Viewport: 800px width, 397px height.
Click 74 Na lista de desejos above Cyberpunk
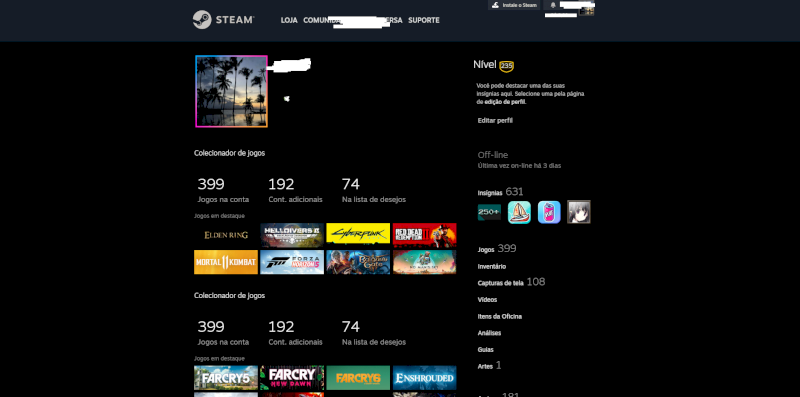click(373, 190)
